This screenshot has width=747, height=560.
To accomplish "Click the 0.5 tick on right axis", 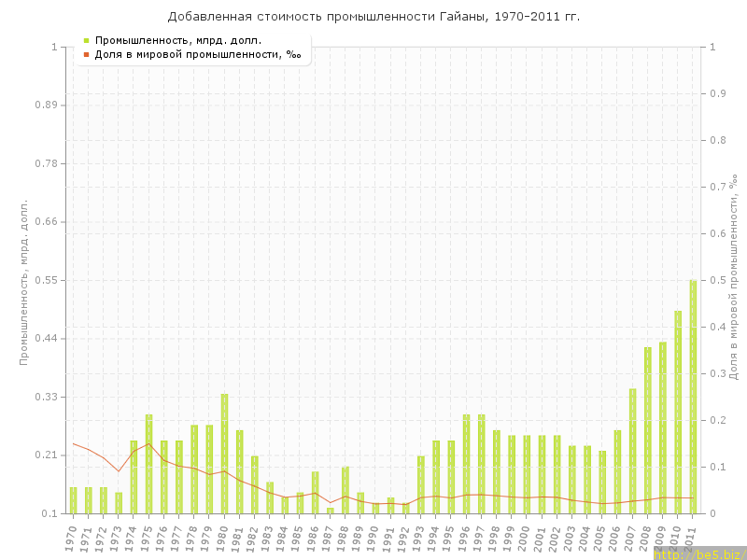I will pyautogui.click(x=717, y=280).
